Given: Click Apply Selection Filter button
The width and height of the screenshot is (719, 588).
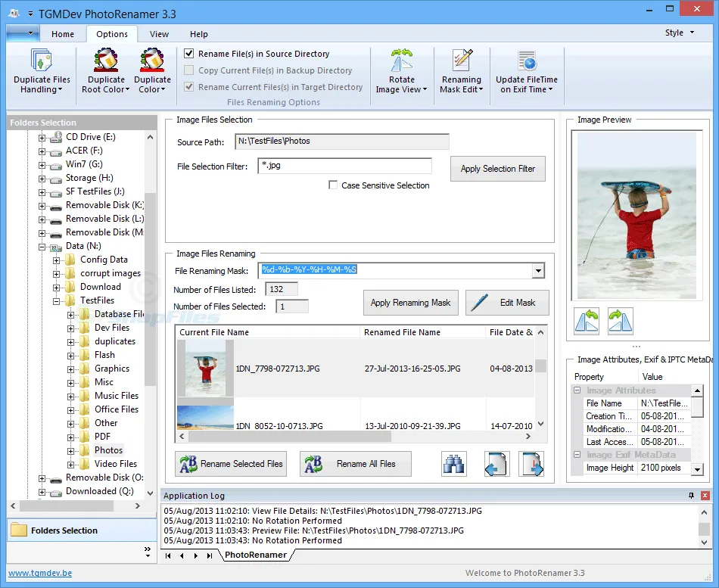Looking at the screenshot, I should 497,169.
